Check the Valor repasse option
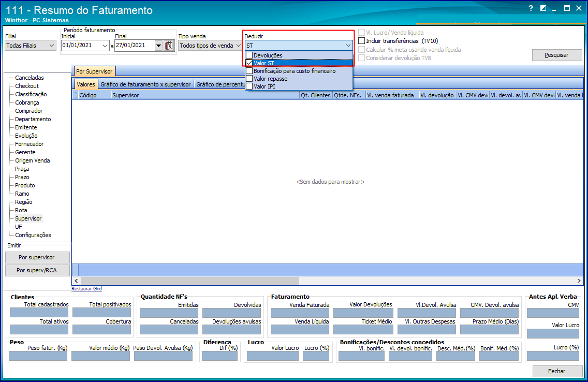588x382 pixels. (249, 79)
